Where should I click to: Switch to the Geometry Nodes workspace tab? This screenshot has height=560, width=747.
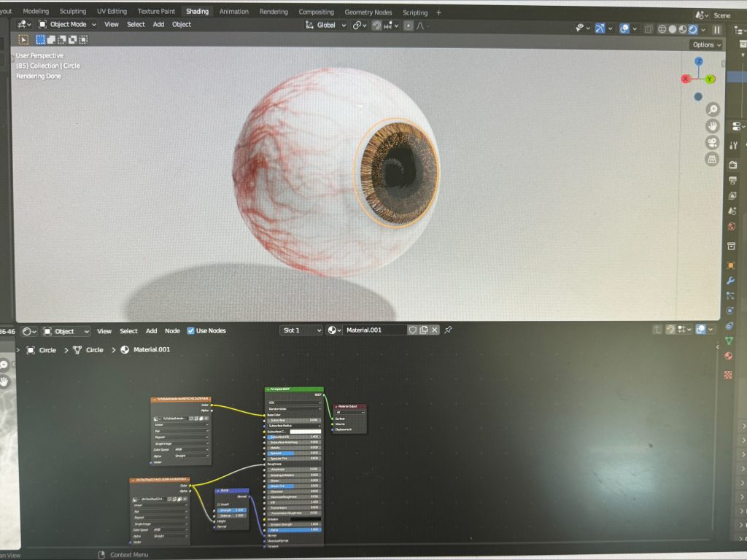pyautogui.click(x=369, y=12)
